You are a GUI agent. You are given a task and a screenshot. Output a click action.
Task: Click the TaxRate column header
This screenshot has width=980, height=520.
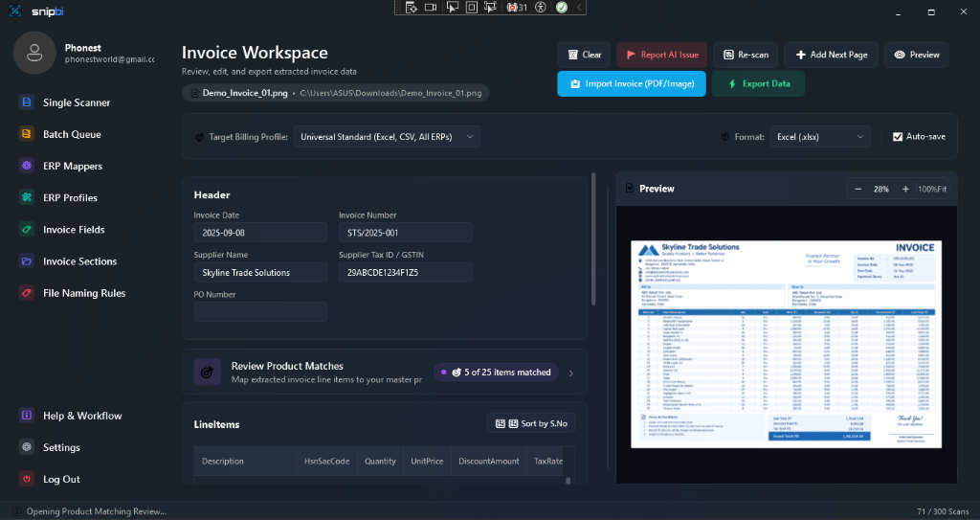pyautogui.click(x=547, y=462)
